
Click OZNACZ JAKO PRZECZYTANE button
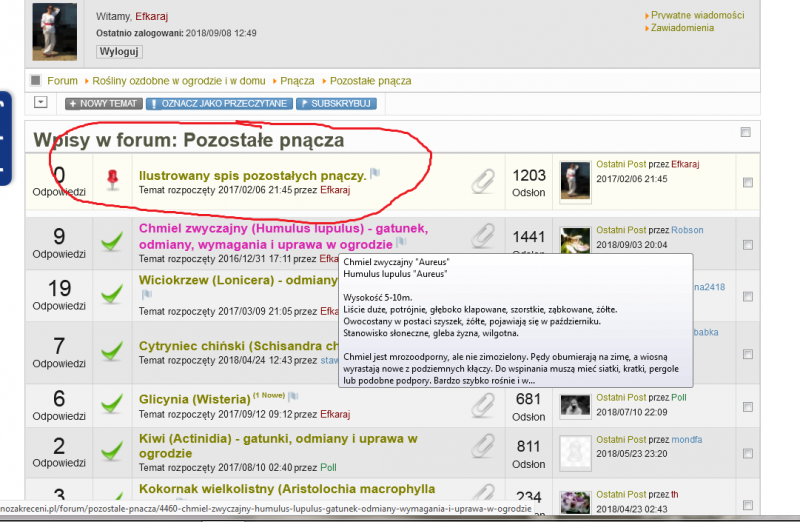219,103
